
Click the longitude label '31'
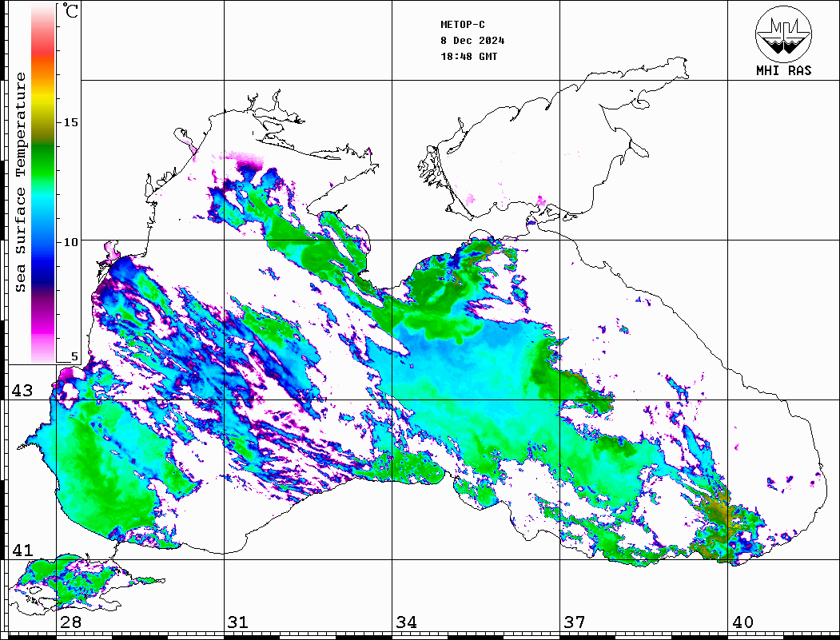click(x=238, y=622)
